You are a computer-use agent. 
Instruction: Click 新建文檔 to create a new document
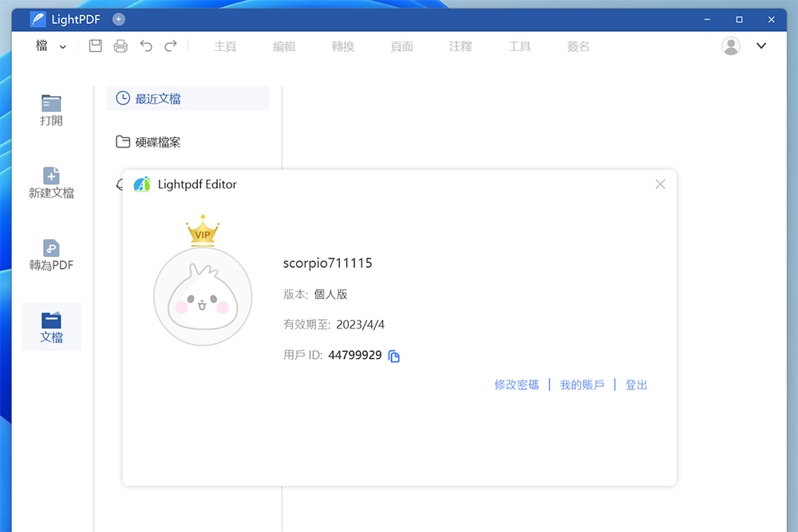pyautogui.click(x=50, y=183)
